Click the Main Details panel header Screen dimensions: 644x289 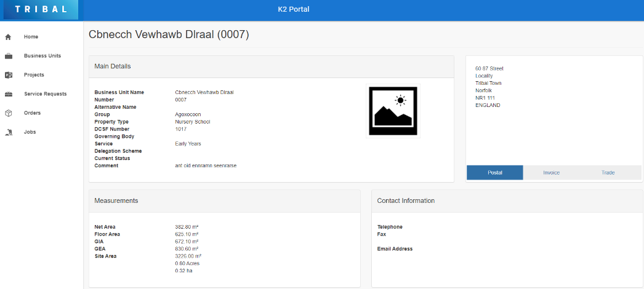click(x=113, y=66)
